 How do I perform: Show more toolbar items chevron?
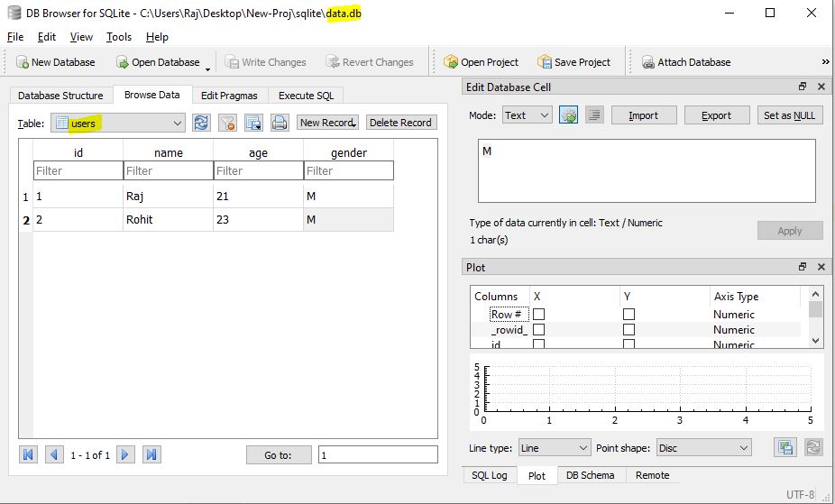pyautogui.click(x=825, y=62)
